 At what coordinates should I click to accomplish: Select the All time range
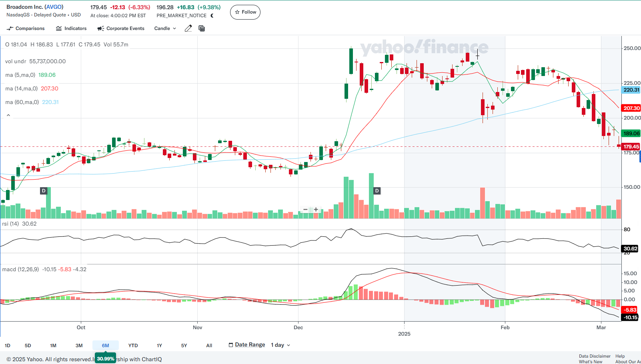[209, 346]
